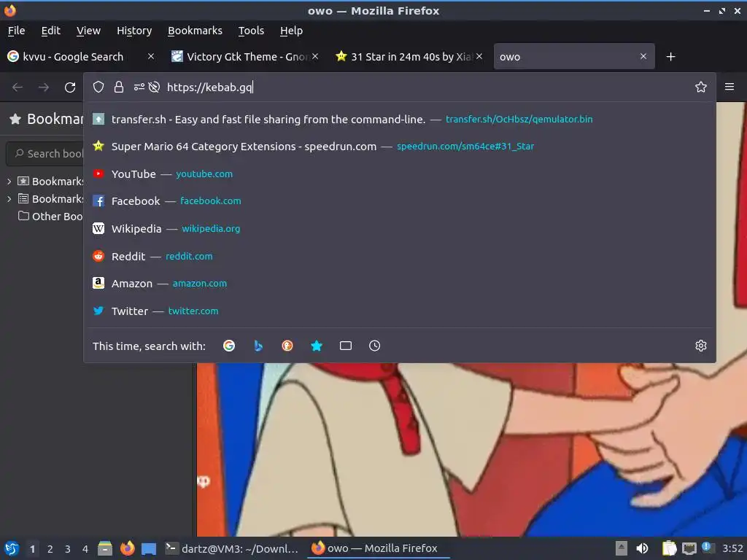Image resolution: width=747 pixels, height=560 pixels.
Task: Open the File menu
Action: tap(16, 31)
